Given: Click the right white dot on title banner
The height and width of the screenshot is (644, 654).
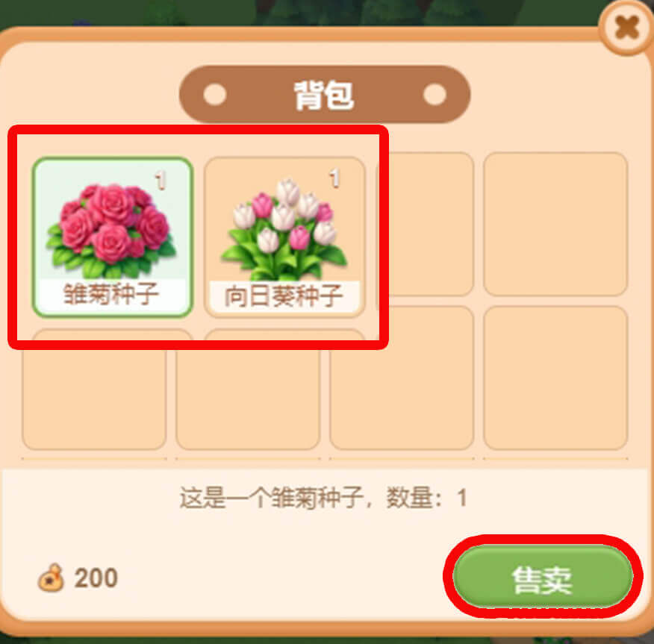Looking at the screenshot, I should 435,94.
